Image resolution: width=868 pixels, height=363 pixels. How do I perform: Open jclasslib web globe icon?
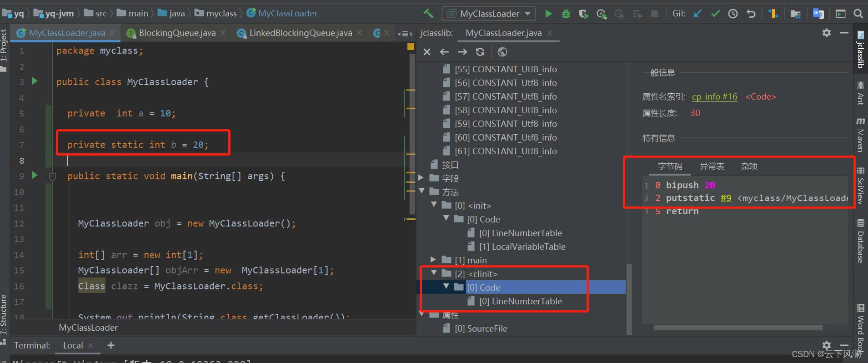click(x=502, y=52)
